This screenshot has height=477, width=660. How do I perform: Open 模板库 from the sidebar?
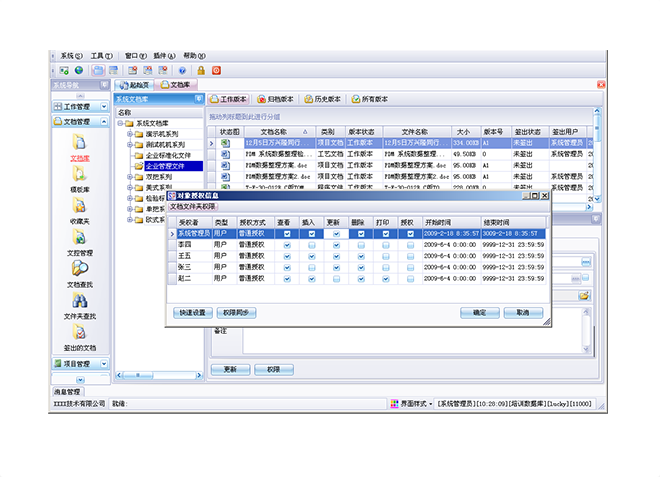[x=79, y=176]
